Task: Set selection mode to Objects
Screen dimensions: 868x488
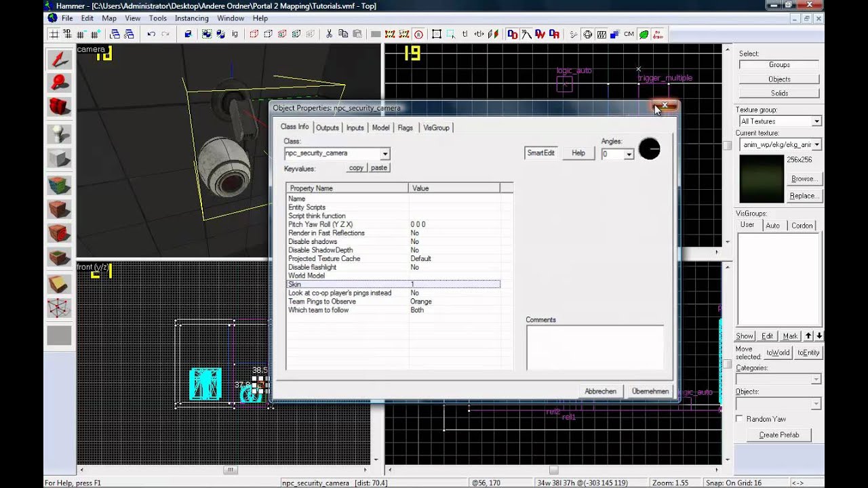Action: pos(779,79)
